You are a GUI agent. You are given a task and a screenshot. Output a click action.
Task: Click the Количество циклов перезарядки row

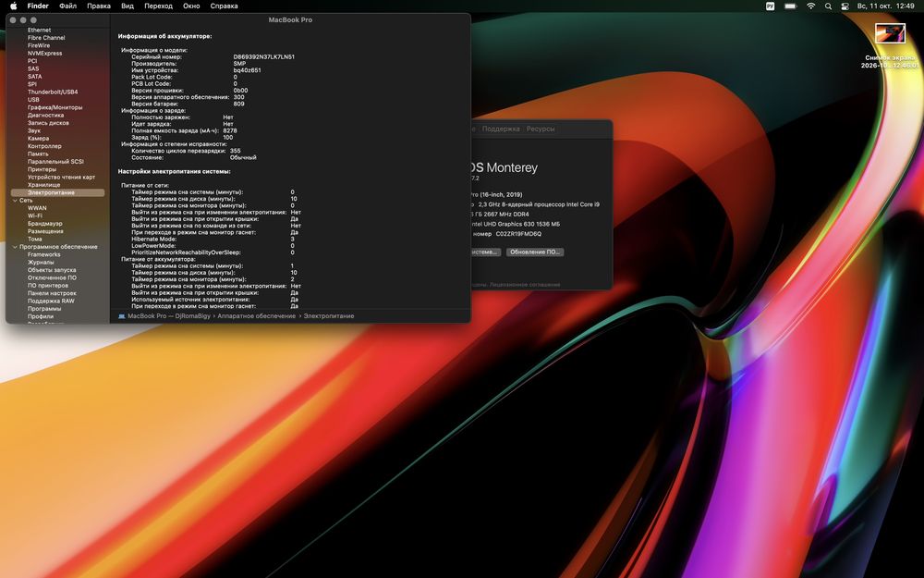click(186, 151)
